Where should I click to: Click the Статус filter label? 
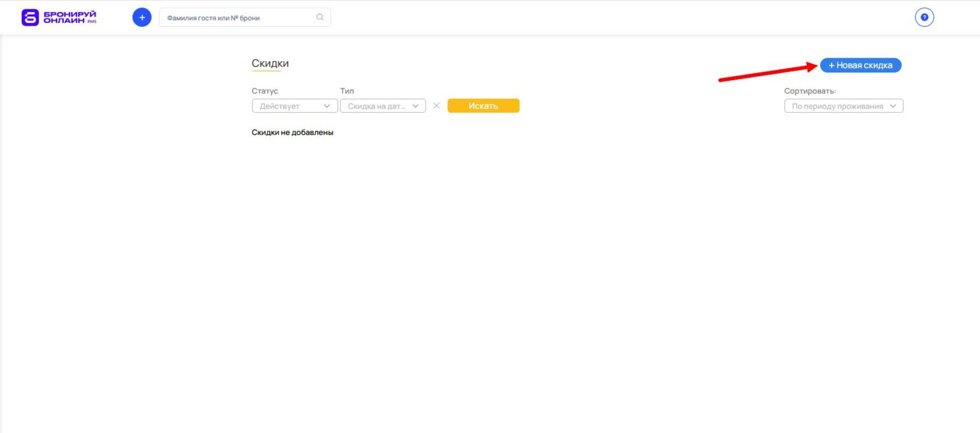(x=265, y=91)
